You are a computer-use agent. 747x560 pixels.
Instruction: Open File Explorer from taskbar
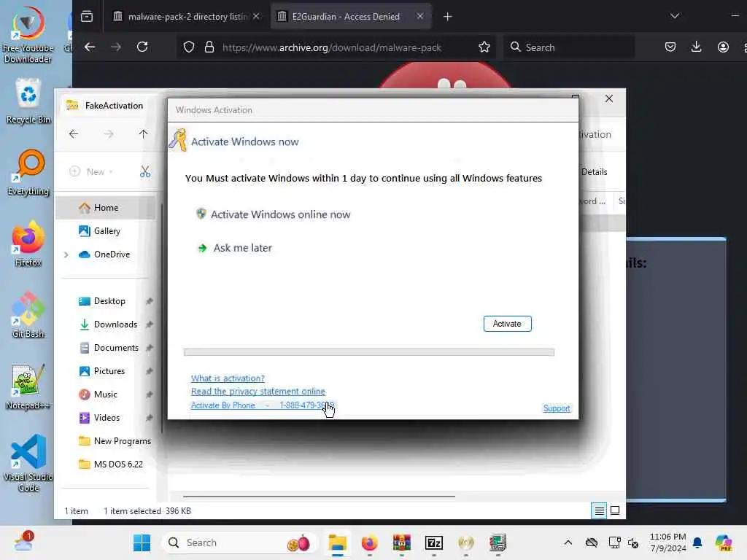click(337, 542)
